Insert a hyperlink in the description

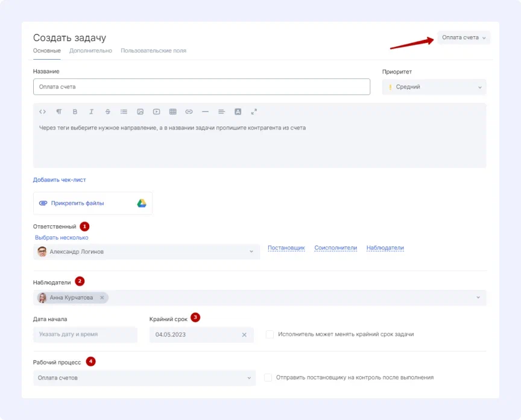coord(189,111)
